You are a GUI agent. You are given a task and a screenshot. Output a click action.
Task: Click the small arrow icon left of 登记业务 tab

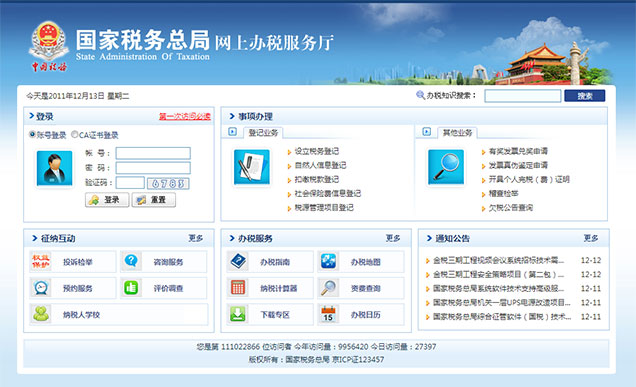point(232,132)
